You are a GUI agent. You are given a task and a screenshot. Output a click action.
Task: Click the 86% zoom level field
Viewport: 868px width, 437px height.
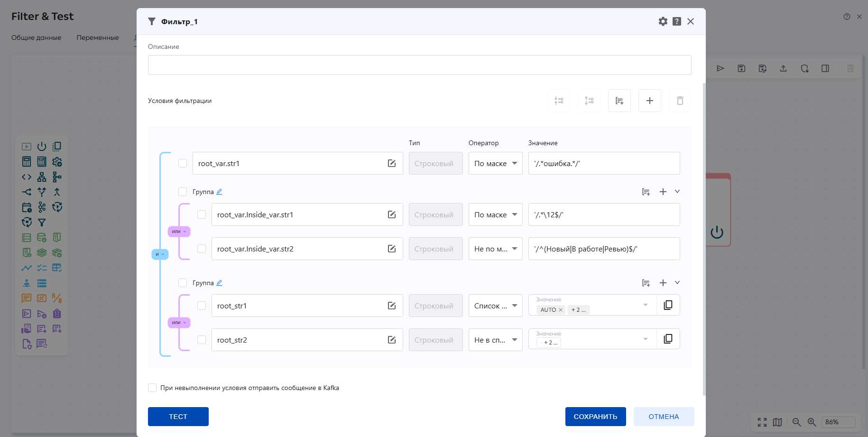coord(839,422)
